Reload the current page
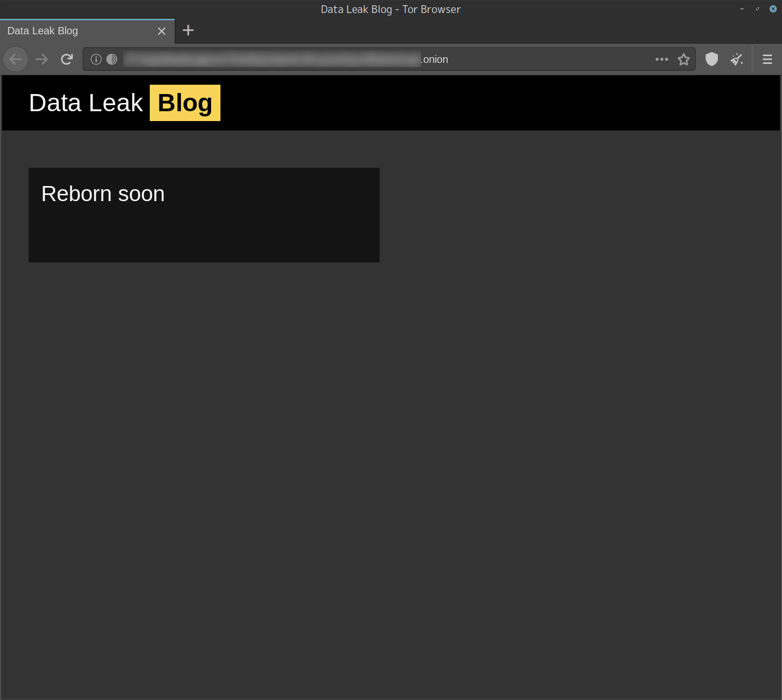 67,59
